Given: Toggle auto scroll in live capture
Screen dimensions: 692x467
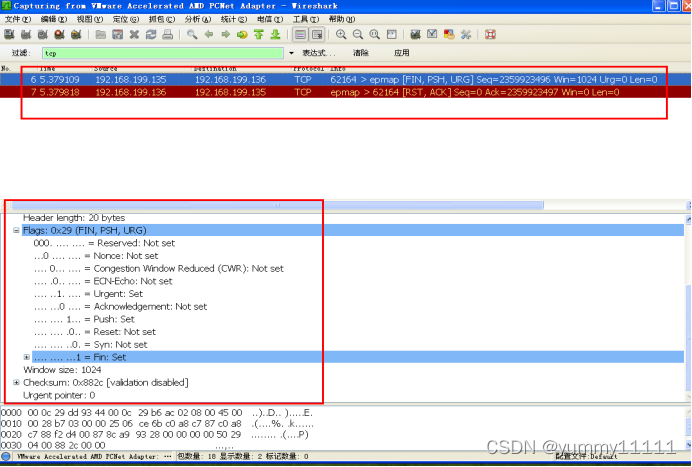Looking at the screenshot, I should (x=316, y=34).
